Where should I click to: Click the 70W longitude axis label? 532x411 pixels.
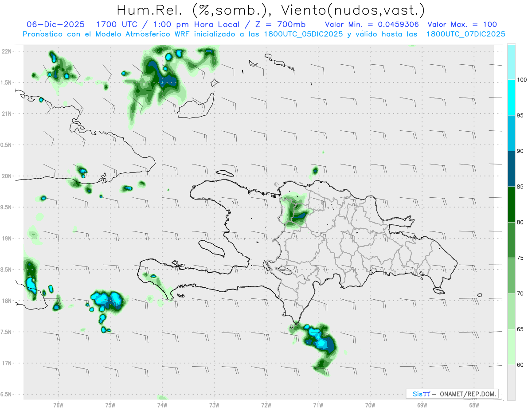tap(370, 405)
